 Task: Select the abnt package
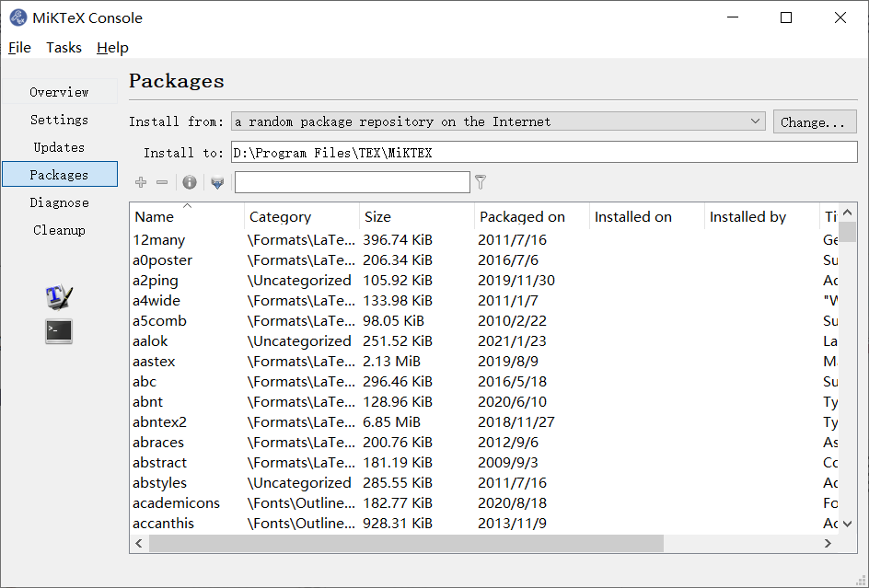pos(485,402)
